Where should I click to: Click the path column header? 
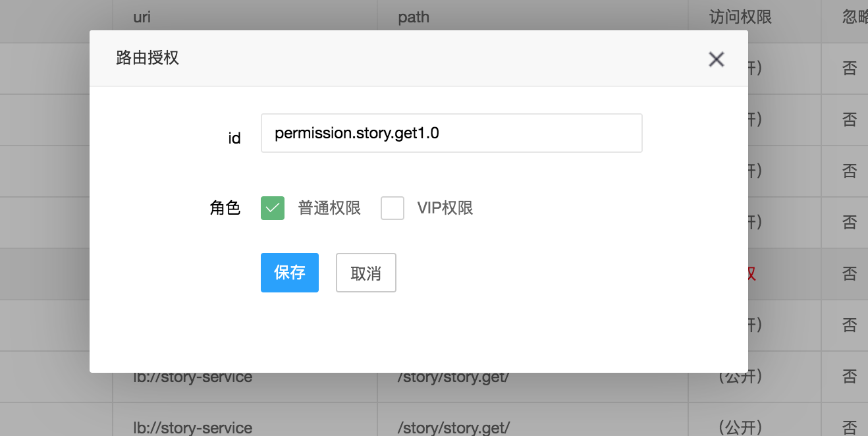[413, 16]
